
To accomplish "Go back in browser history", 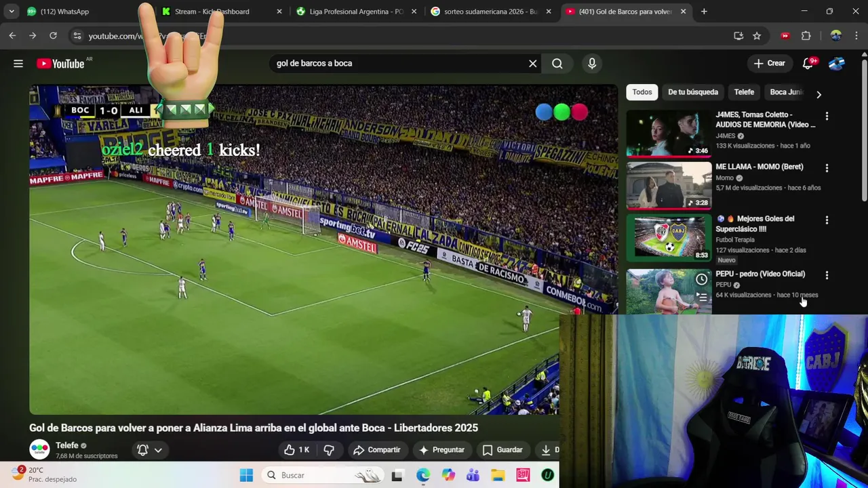I will pos(12,36).
